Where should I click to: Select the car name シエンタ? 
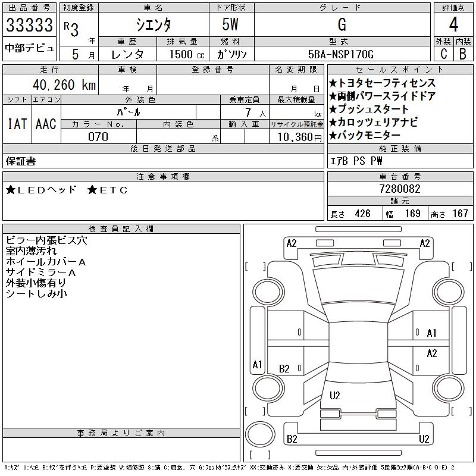[154, 24]
